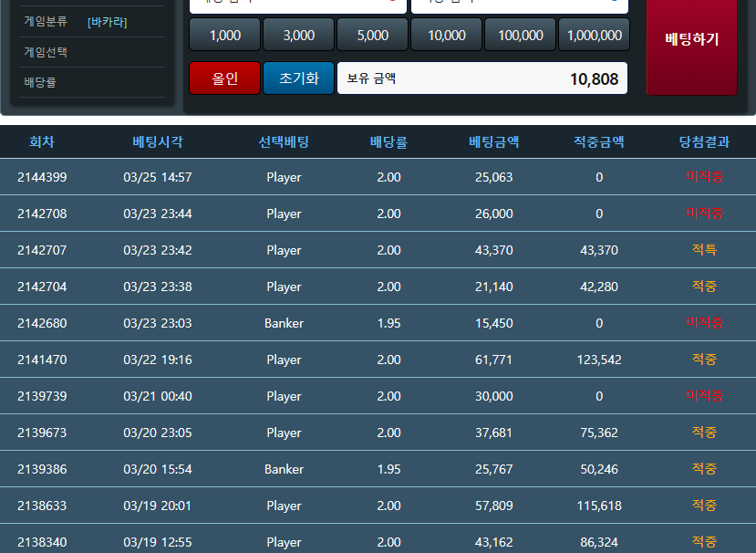This screenshot has height=553, width=756.
Task: Add 1,000 to the bet amount
Action: click(x=224, y=35)
